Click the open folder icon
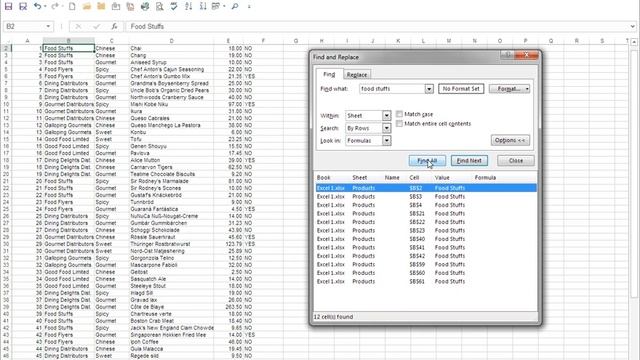This screenshot has width=640, height=360. [87, 7]
